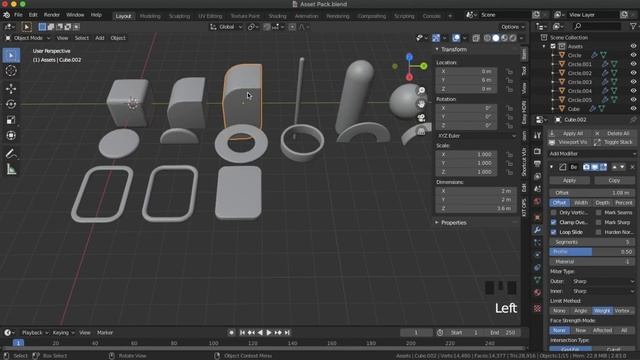Hide Circle.001 with its eye icon
This screenshot has width=640, height=360.
pos(633,64)
